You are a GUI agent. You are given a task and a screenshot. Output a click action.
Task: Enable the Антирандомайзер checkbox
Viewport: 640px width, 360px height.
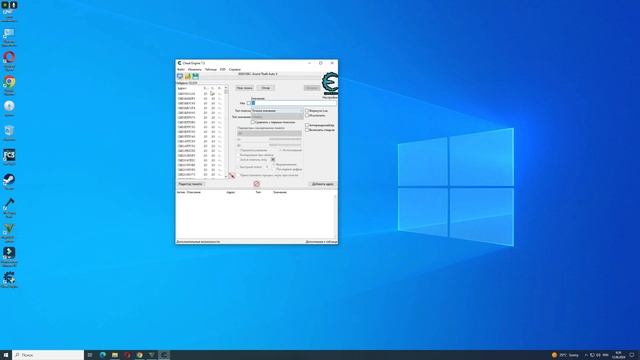click(x=307, y=125)
